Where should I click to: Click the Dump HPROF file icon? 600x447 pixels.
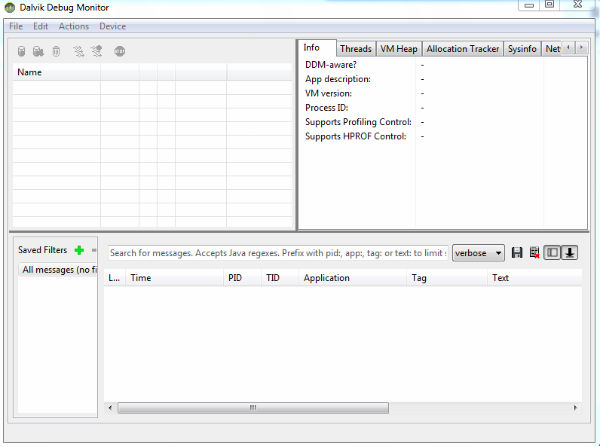click(x=38, y=51)
